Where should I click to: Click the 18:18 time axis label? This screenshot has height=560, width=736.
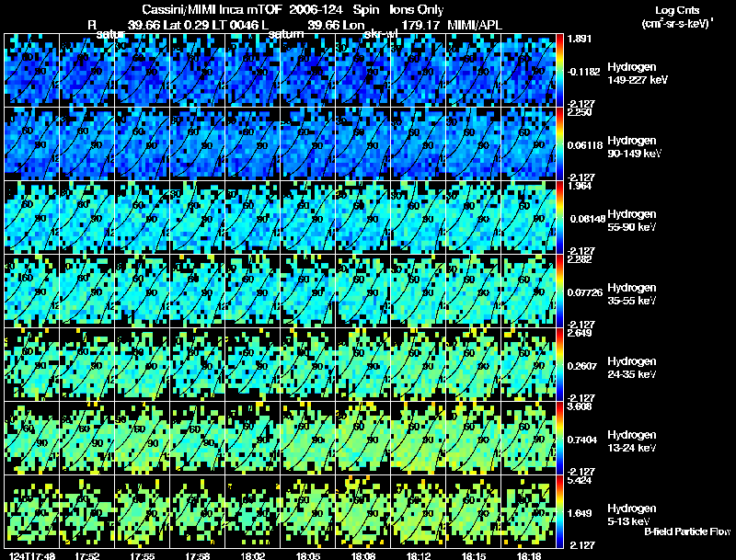tap(529, 555)
